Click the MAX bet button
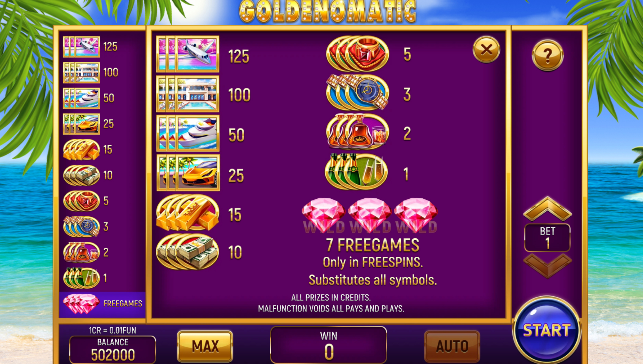 [x=205, y=346]
